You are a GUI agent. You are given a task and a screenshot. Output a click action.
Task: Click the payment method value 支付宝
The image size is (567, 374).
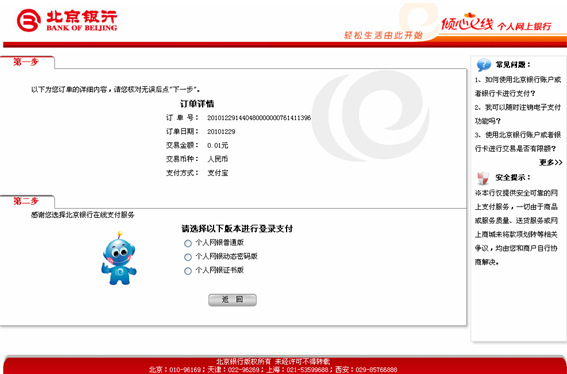click(x=217, y=173)
